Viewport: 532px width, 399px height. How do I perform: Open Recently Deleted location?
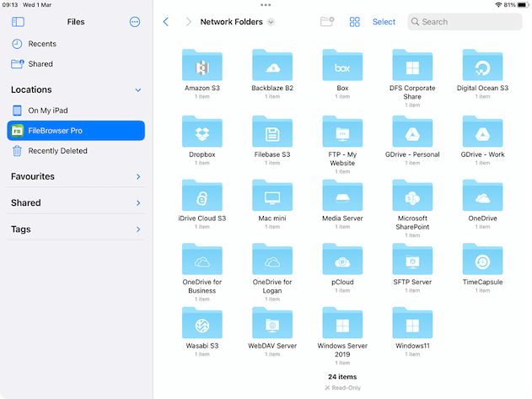pos(76,151)
